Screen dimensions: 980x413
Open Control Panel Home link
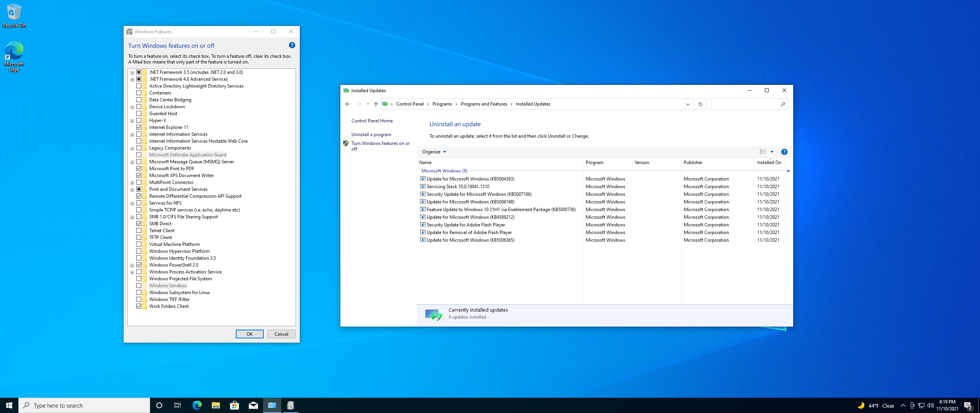click(x=372, y=121)
